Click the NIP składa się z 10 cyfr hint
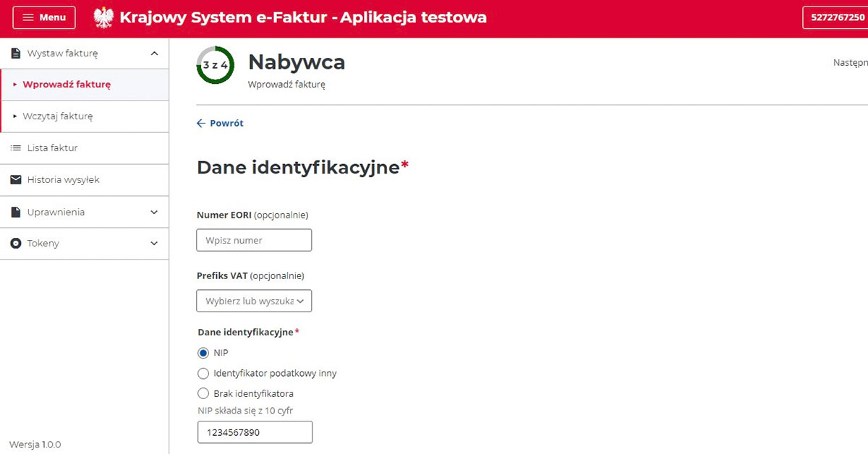 pos(245,411)
